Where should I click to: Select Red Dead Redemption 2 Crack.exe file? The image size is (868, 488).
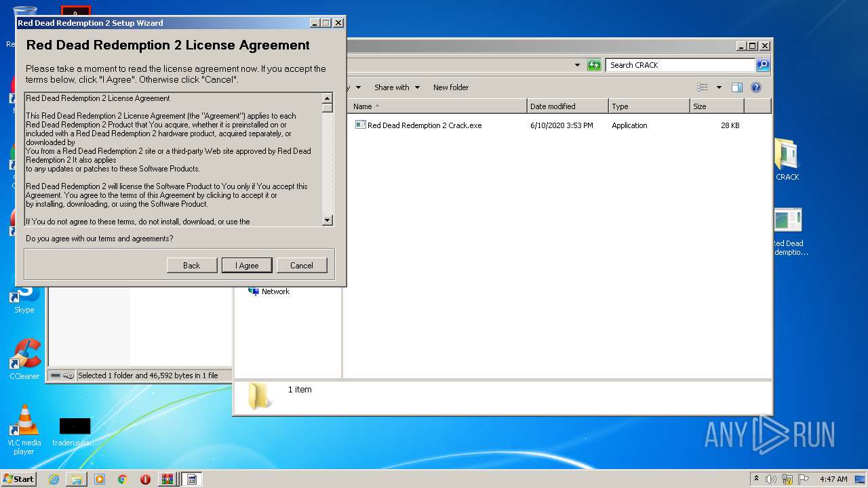coord(425,125)
